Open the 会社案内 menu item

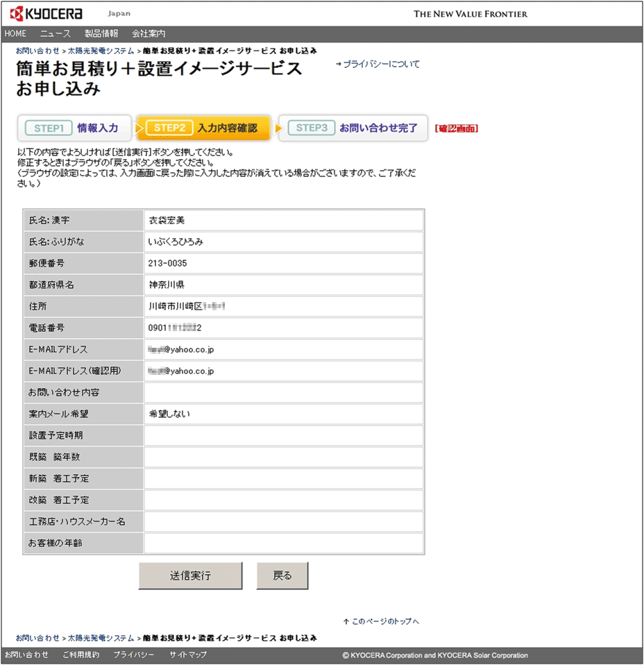point(149,33)
